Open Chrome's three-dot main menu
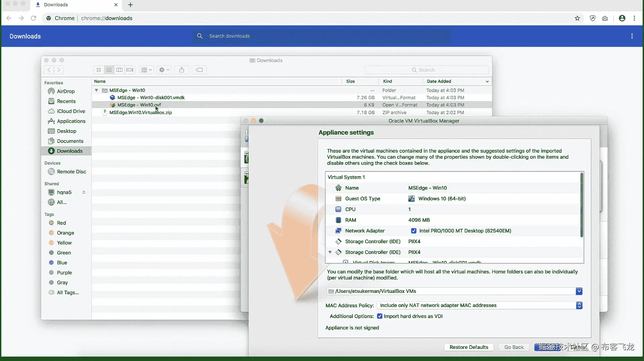Image resolution: width=644 pixels, height=361 pixels. click(x=634, y=18)
